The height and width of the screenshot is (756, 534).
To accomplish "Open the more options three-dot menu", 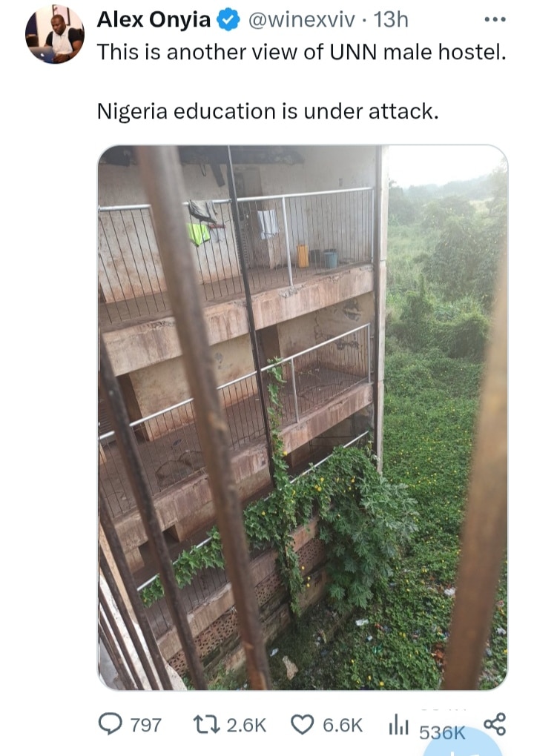I will pos(496,20).
